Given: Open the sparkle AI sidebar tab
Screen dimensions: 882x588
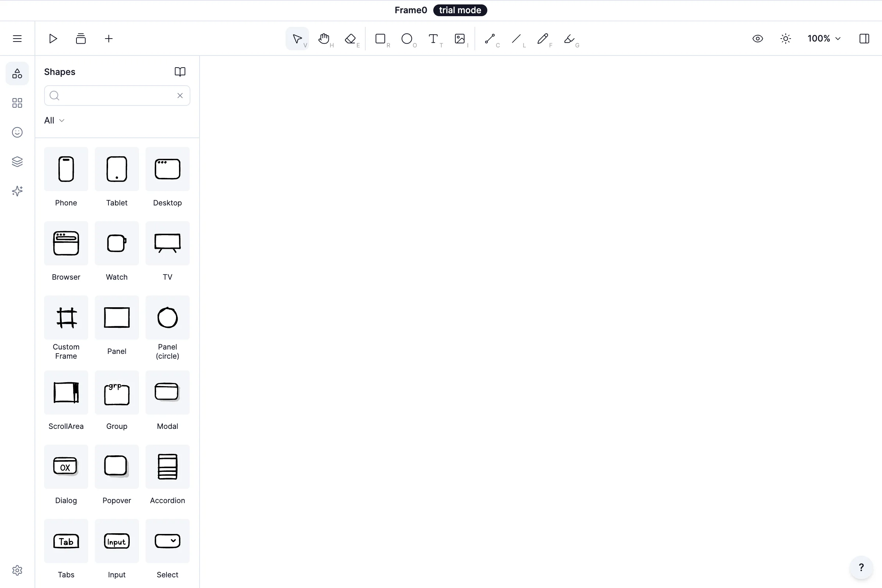Looking at the screenshot, I should 17,191.
